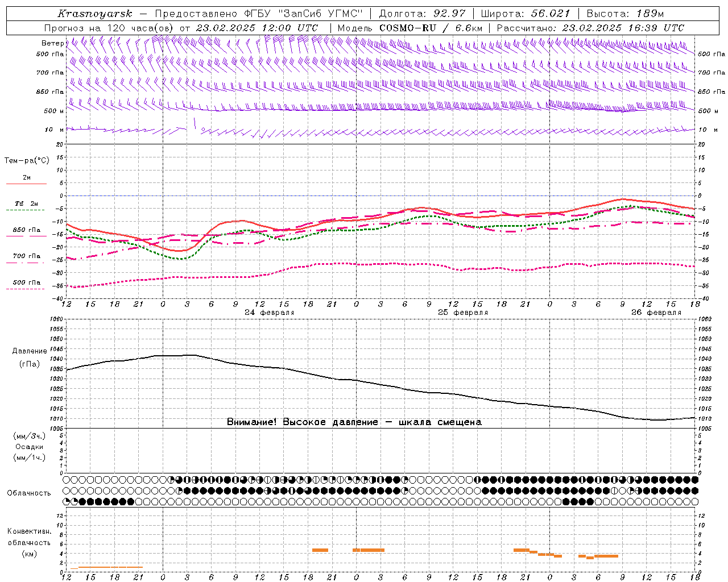The height and width of the screenshot is (582, 728).
Task: Click the Облачность cloud cover label
Action: [x=29, y=493]
